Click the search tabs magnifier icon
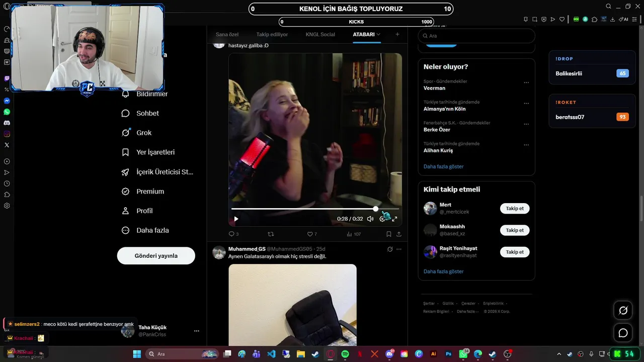Screen dimensions: 644x362 coord(608,7)
